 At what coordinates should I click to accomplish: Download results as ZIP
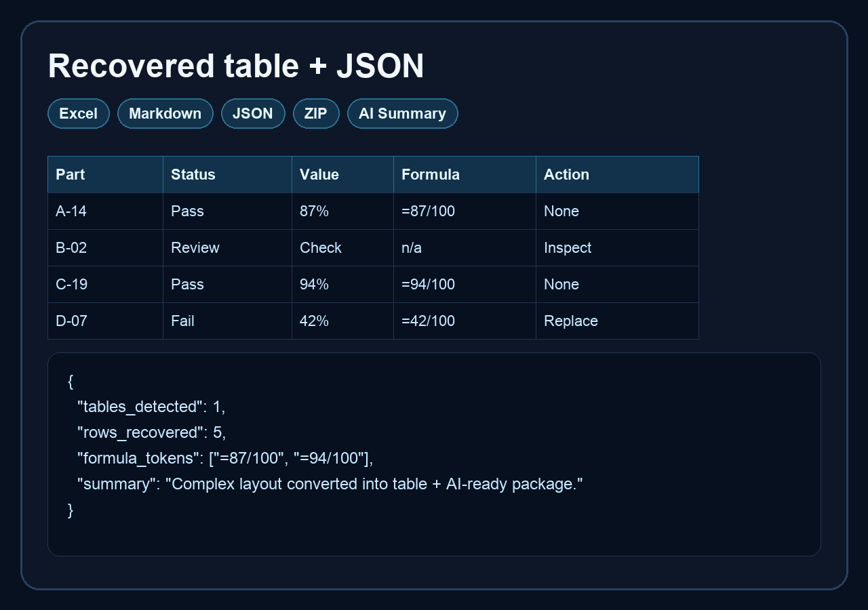316,113
